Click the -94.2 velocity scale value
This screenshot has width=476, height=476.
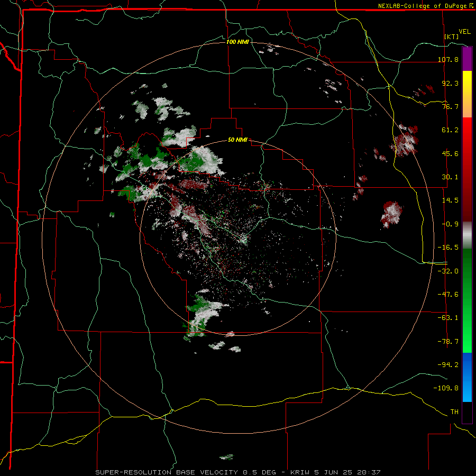[448, 364]
